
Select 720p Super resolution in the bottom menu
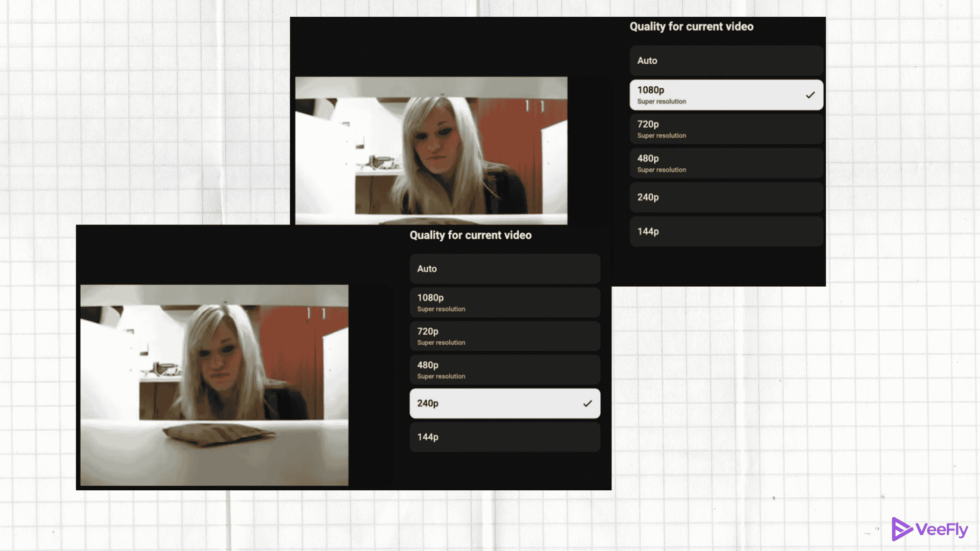(504, 336)
